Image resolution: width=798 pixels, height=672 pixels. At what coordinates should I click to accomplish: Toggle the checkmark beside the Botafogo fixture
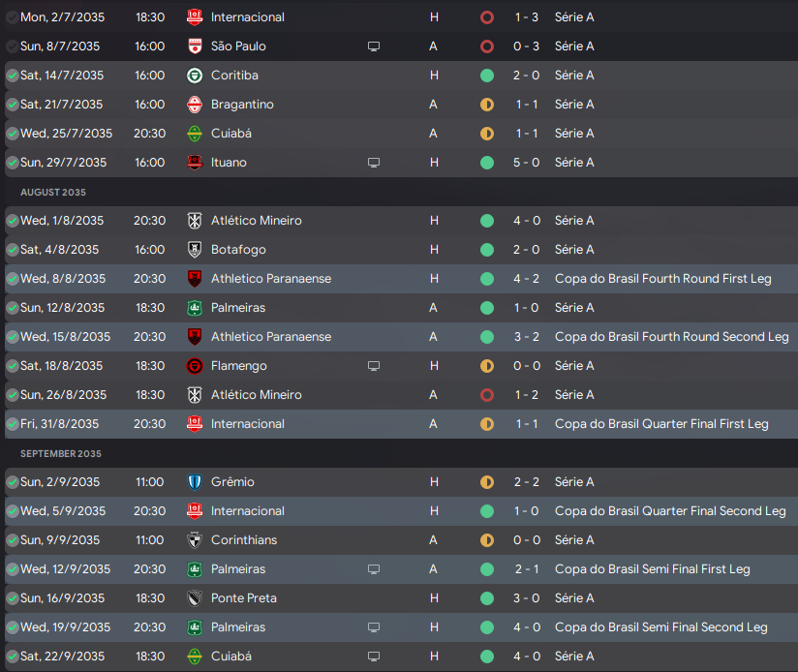point(12,250)
